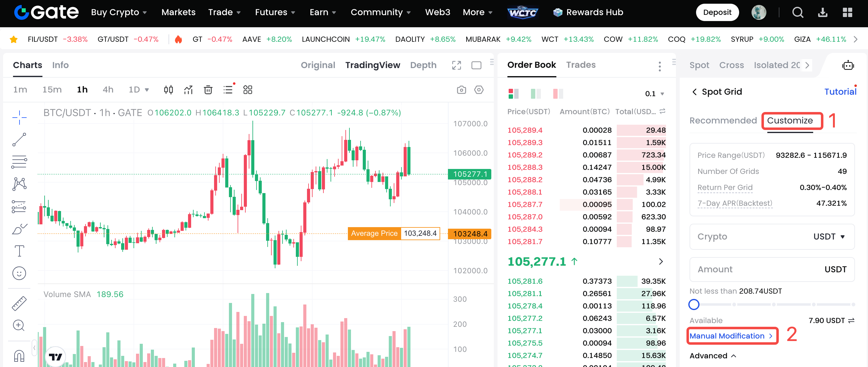
Task: Click the investment amount slider handle
Action: [694, 304]
